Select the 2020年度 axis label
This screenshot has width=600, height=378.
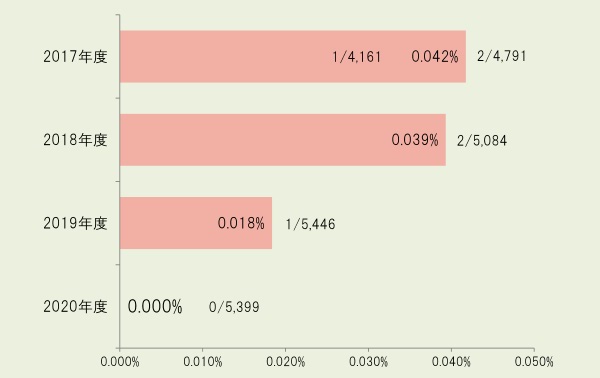point(75,306)
